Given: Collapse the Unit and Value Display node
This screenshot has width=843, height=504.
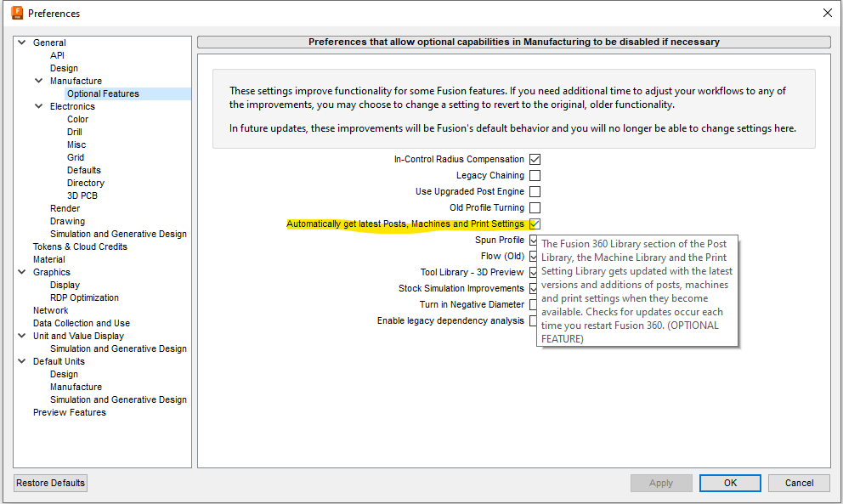Looking at the screenshot, I should [x=22, y=336].
